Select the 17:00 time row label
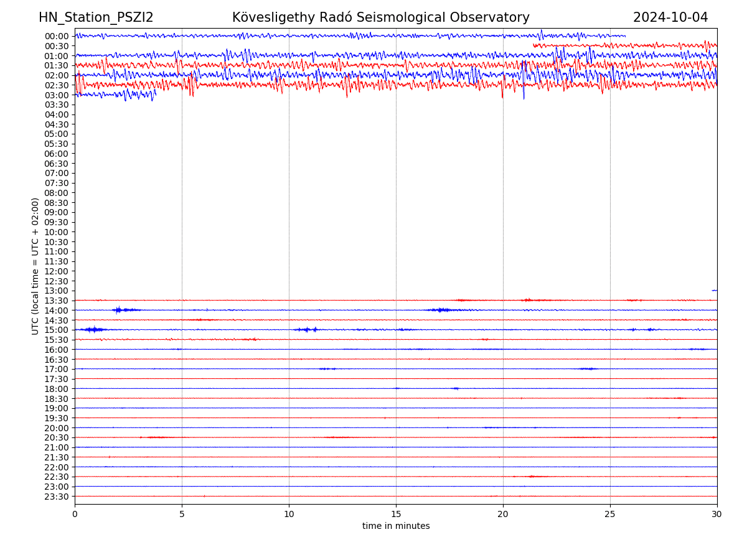Viewport: 747px width, 560px height. pyautogui.click(x=57, y=369)
